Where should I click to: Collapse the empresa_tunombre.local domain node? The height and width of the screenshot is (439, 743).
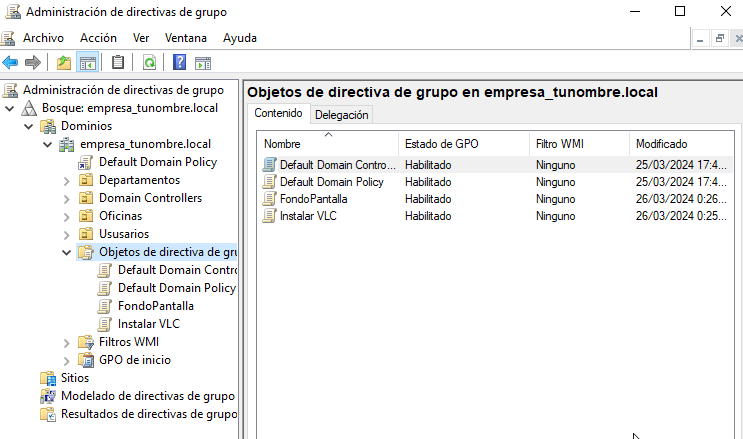click(47, 145)
